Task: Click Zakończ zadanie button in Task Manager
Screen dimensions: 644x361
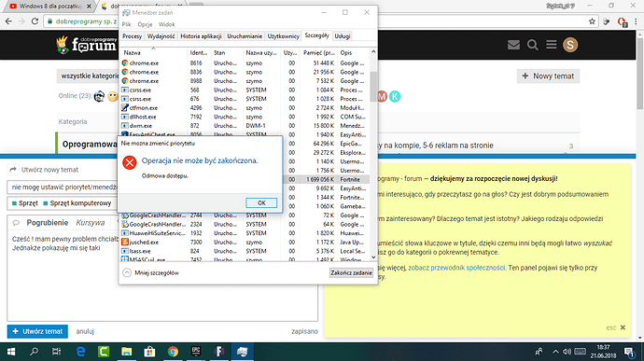Action: coord(351,272)
